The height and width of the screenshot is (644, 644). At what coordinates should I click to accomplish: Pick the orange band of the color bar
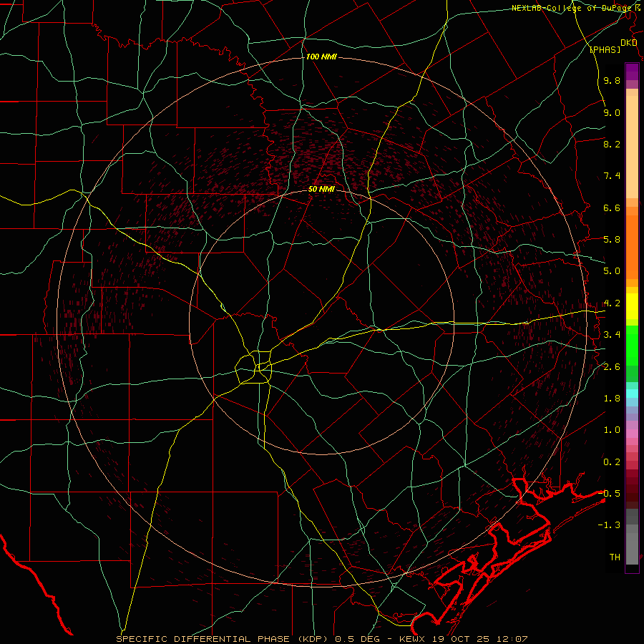pyautogui.click(x=632, y=246)
